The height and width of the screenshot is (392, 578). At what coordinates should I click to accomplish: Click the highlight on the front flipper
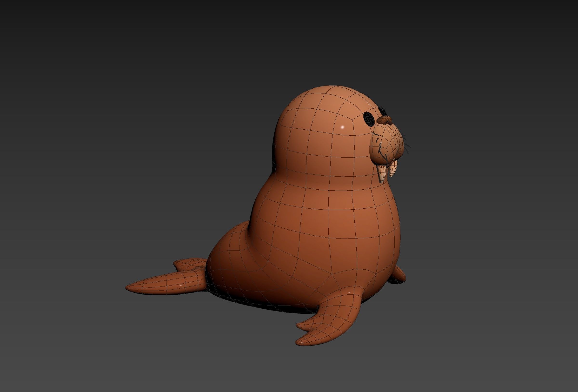[x=349, y=293]
